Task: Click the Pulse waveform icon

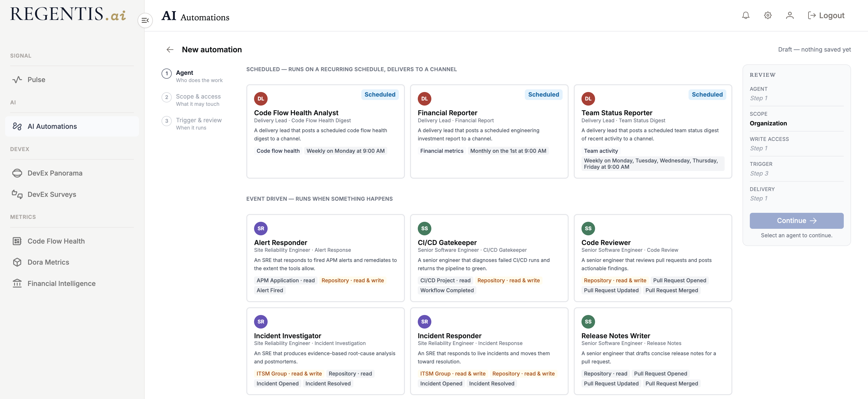Action: 17,79
